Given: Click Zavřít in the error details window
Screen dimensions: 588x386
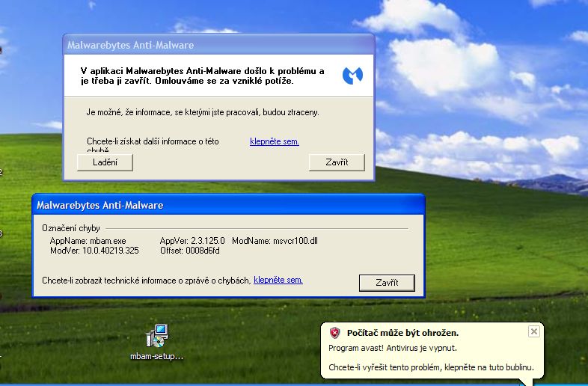Looking at the screenshot, I should pyautogui.click(x=387, y=283).
